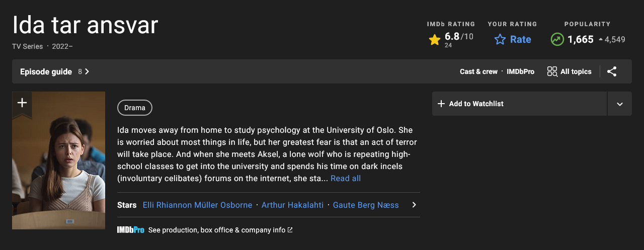Select the Drama genre chip
Image resolution: width=644 pixels, height=250 pixels.
point(135,108)
